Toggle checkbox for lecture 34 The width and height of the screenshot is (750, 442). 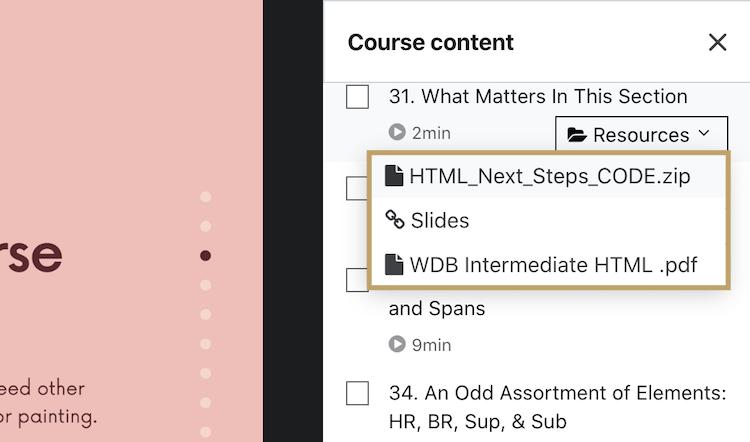358,393
